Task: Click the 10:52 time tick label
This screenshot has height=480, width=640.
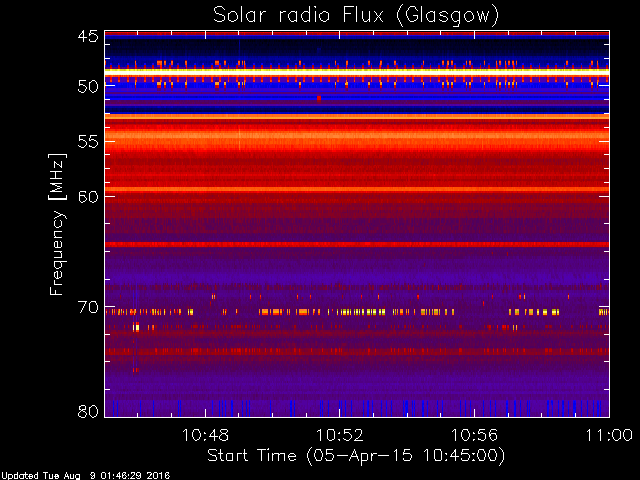Action: pyautogui.click(x=340, y=435)
